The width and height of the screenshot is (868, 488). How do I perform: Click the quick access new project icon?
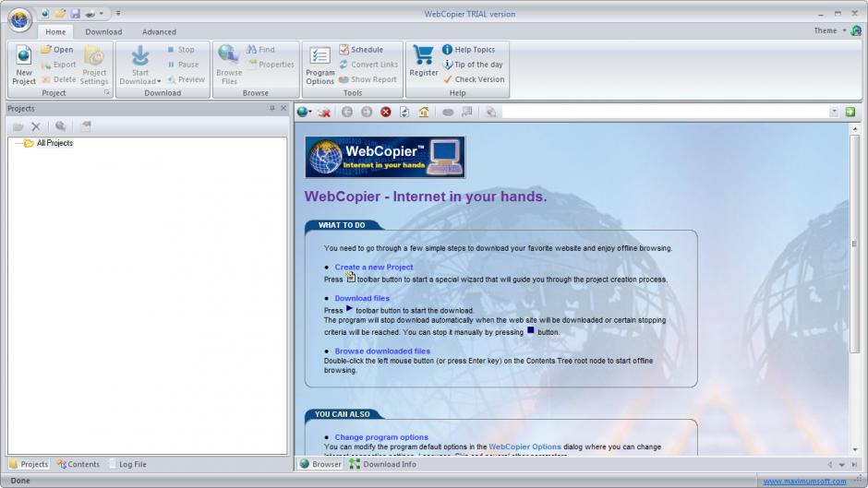click(x=45, y=13)
